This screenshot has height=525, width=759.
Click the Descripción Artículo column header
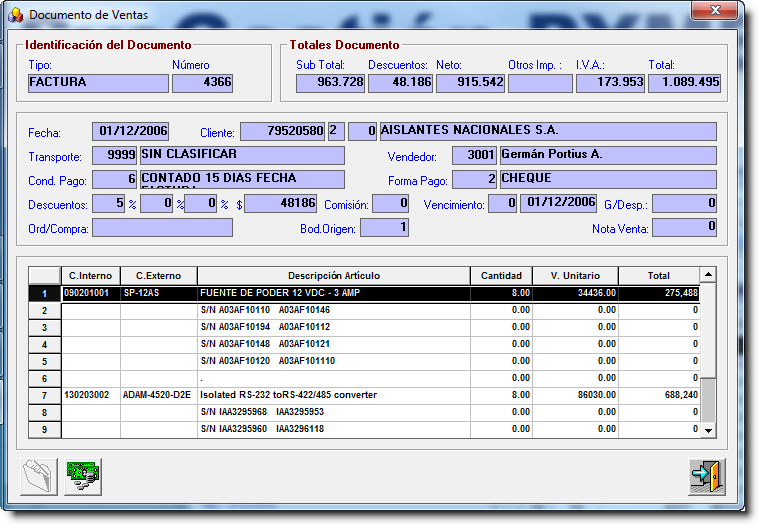click(x=334, y=275)
